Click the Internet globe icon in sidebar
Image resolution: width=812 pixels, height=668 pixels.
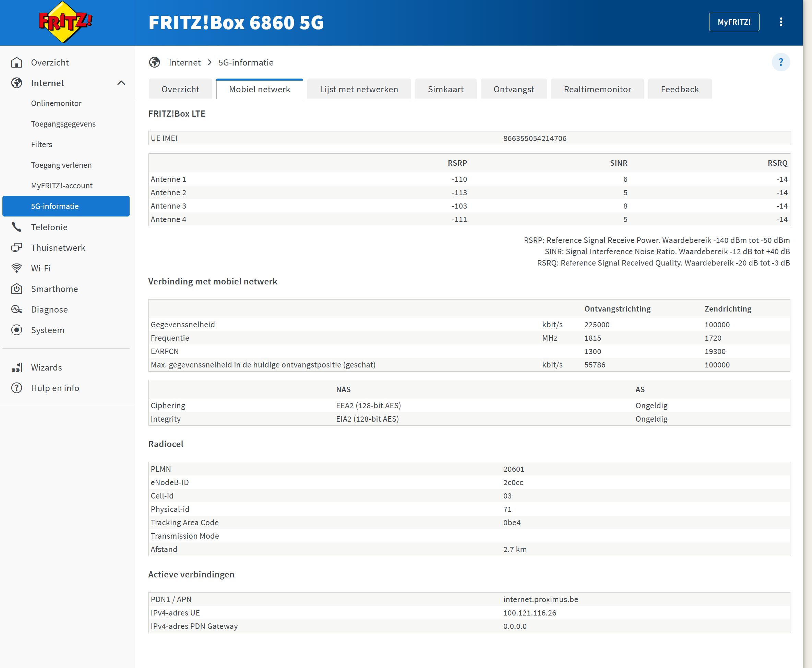click(x=16, y=83)
